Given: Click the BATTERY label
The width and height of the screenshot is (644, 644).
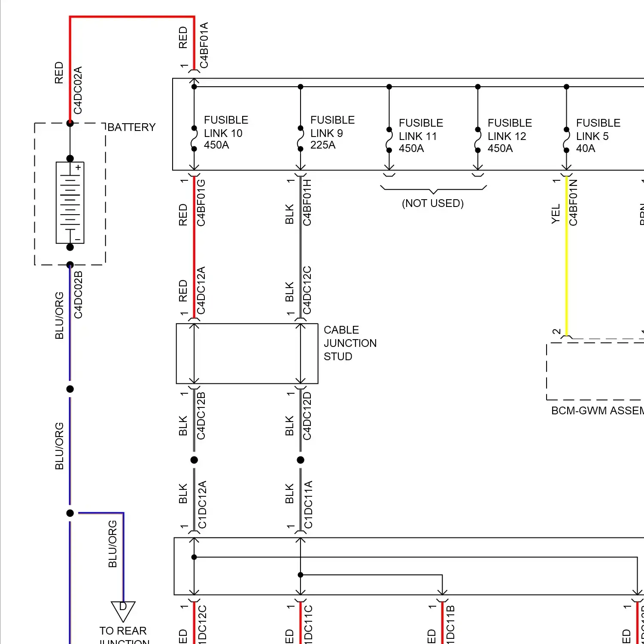Looking at the screenshot, I should [131, 128].
